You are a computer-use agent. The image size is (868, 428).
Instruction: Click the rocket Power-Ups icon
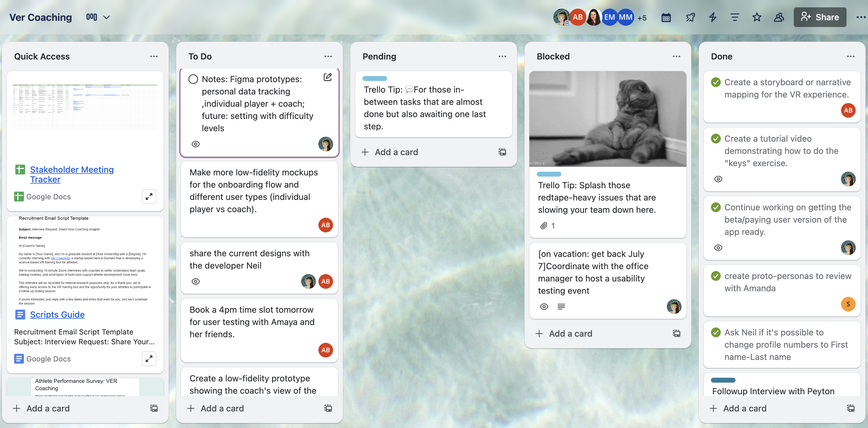(x=690, y=17)
